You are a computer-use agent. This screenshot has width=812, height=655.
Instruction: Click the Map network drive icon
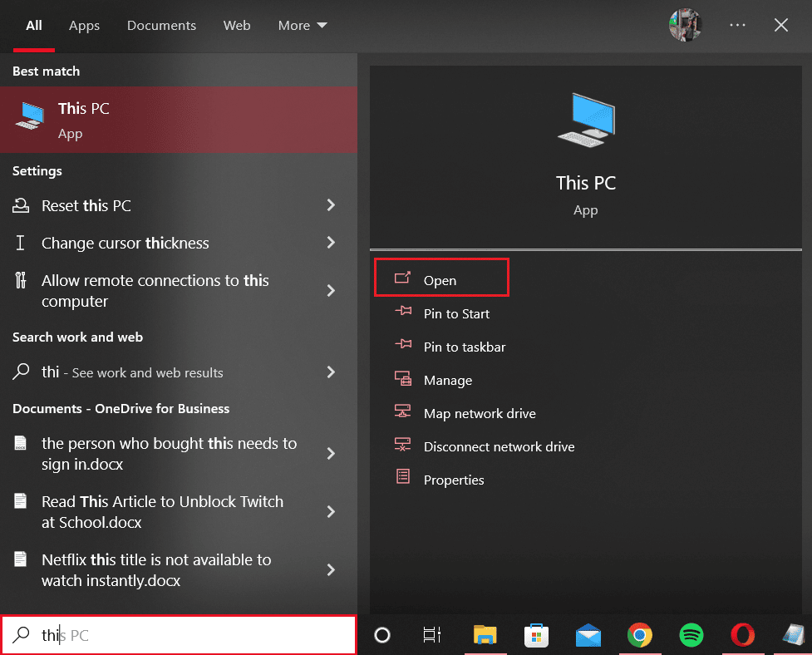[x=402, y=411]
